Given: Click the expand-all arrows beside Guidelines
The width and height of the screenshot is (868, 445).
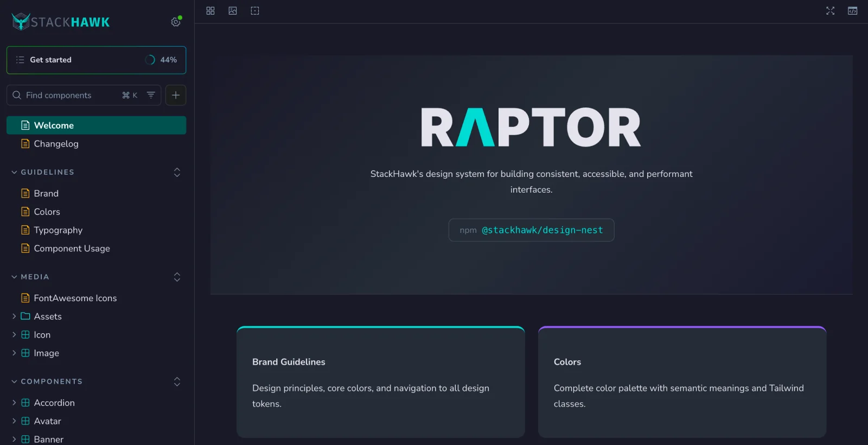Looking at the screenshot, I should pyautogui.click(x=177, y=172).
